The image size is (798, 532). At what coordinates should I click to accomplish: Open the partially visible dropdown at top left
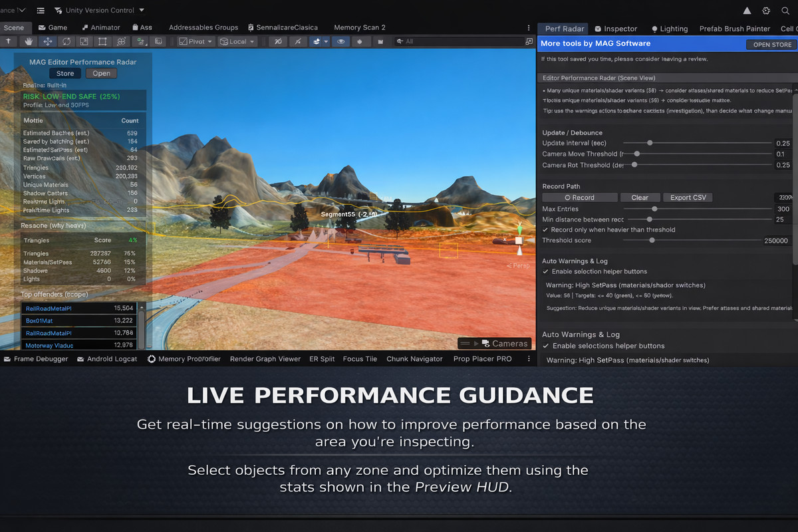(x=13, y=11)
